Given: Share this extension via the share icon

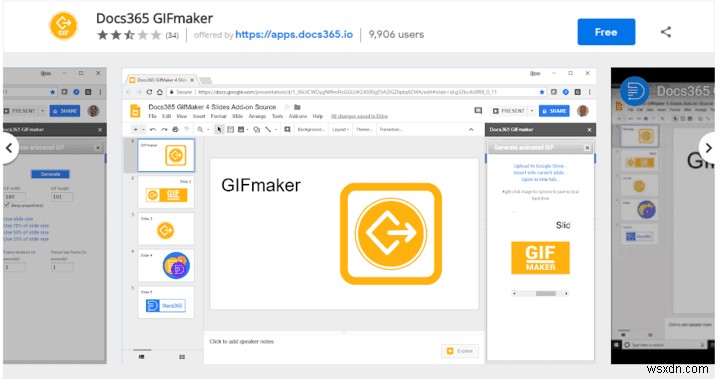Looking at the screenshot, I should point(666,32).
